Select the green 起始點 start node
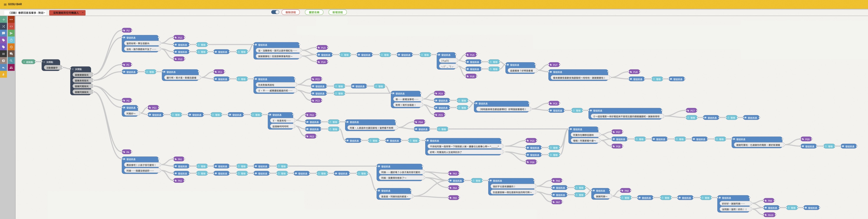Screen dimensions: 868x219 (29, 62)
